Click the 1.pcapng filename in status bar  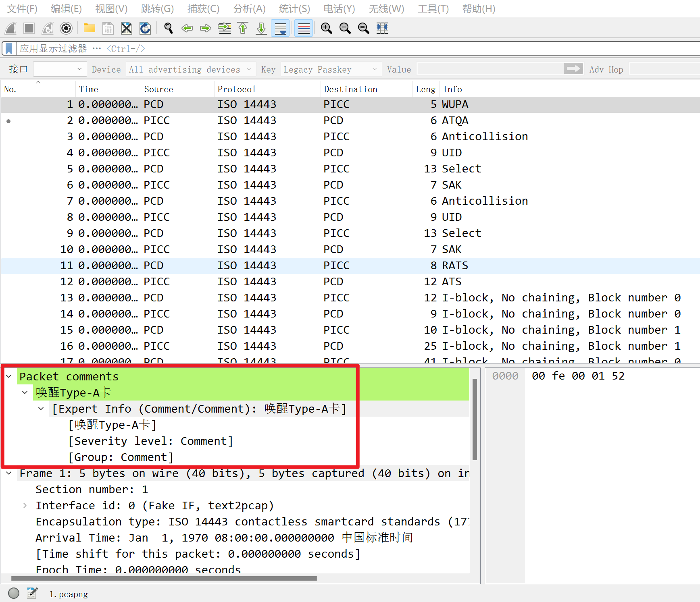tap(69, 594)
